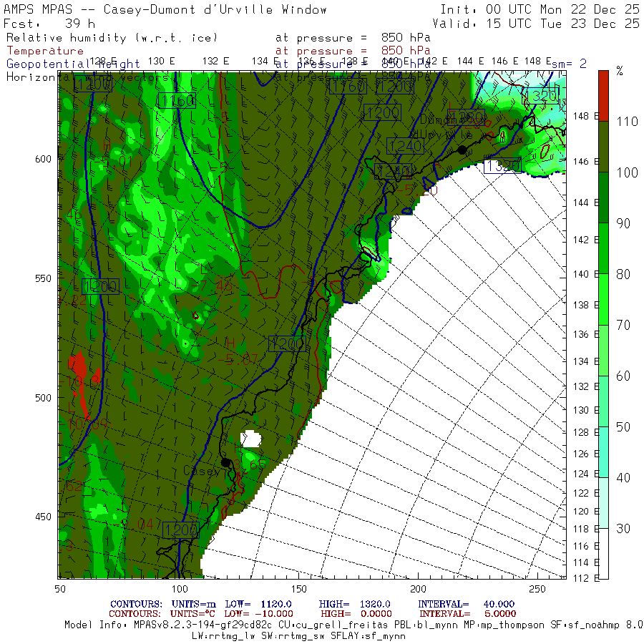
Task: Click the blue 'LOW= 1120.0' footer value
Action: [x=258, y=604]
